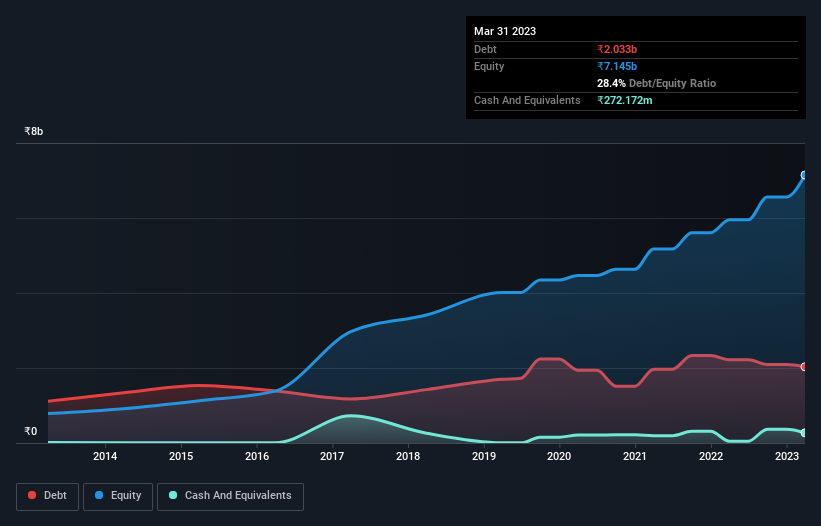This screenshot has width=821, height=526.
Task: Click the 2021 axis label
Action: (x=635, y=456)
